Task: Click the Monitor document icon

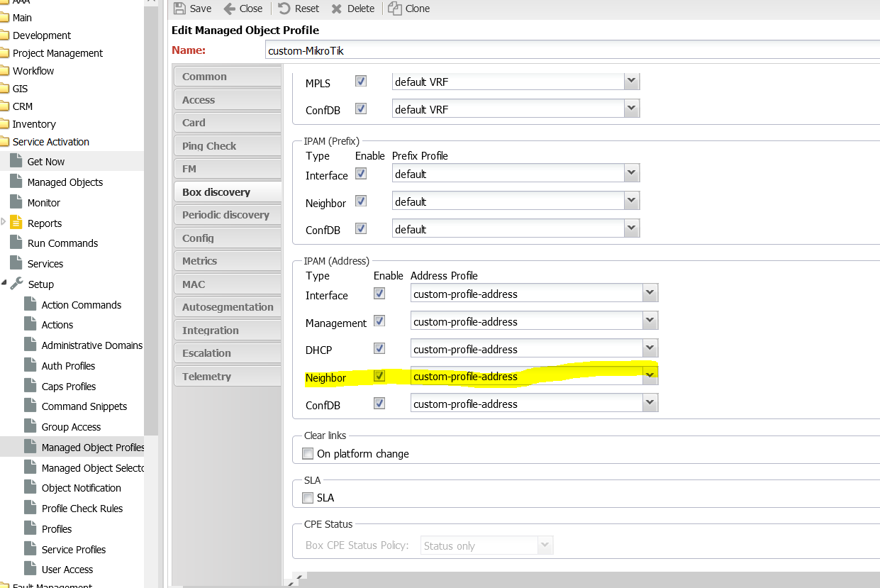Action: pos(16,202)
